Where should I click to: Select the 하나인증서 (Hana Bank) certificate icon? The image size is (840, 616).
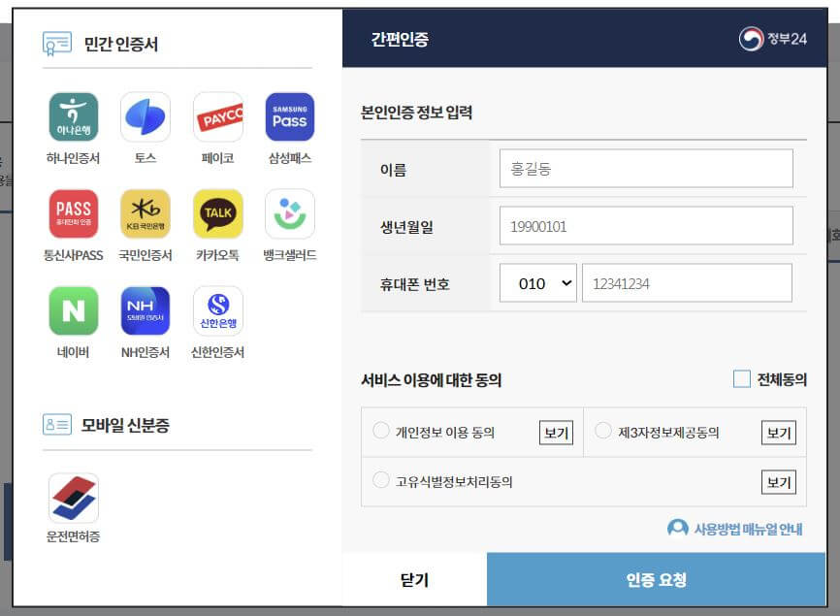coord(74,116)
